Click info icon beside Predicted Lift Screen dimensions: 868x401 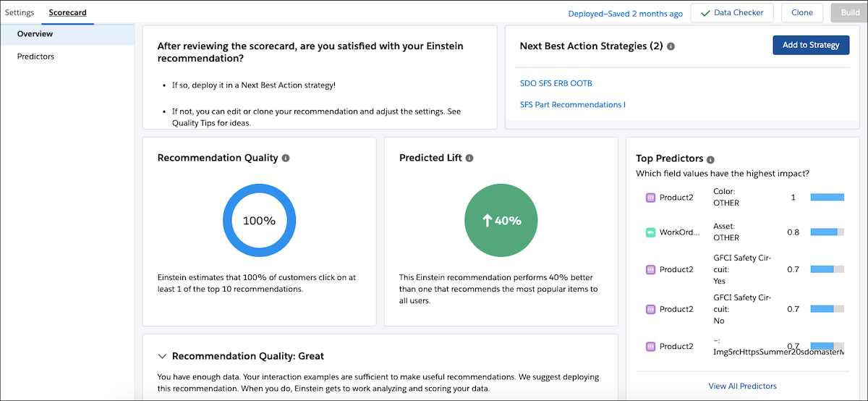click(469, 158)
